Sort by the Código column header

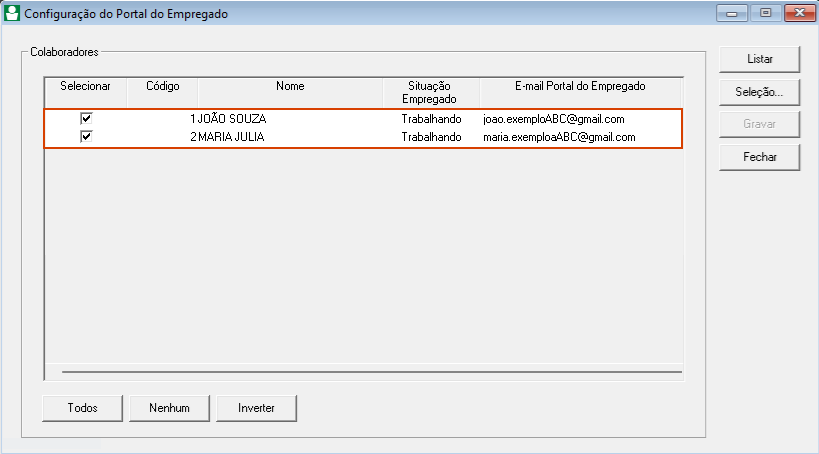162,87
